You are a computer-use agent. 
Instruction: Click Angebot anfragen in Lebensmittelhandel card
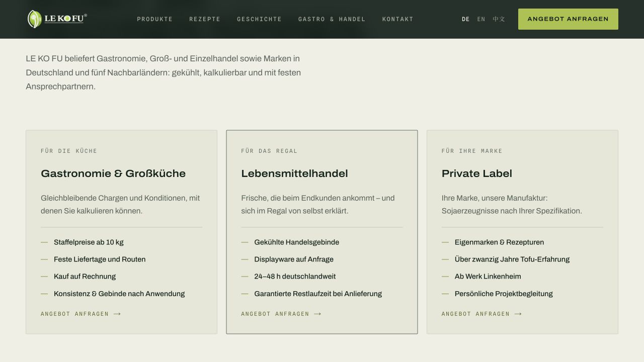[x=281, y=314]
